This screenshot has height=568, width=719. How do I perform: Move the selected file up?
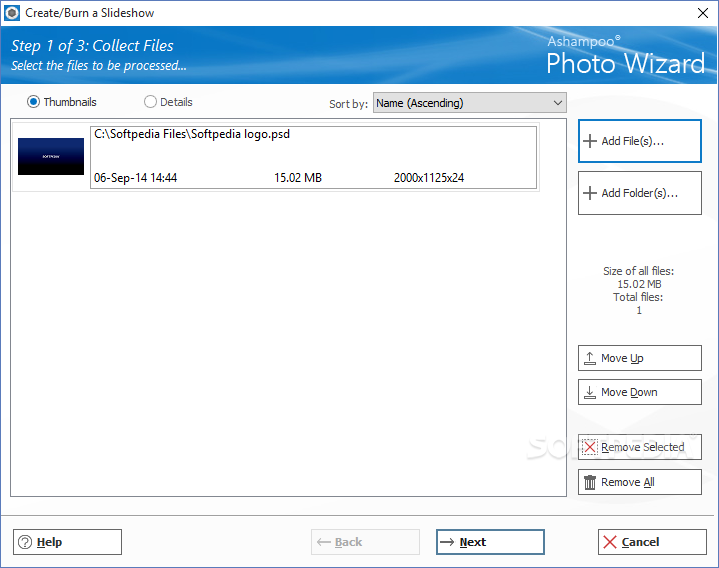640,358
